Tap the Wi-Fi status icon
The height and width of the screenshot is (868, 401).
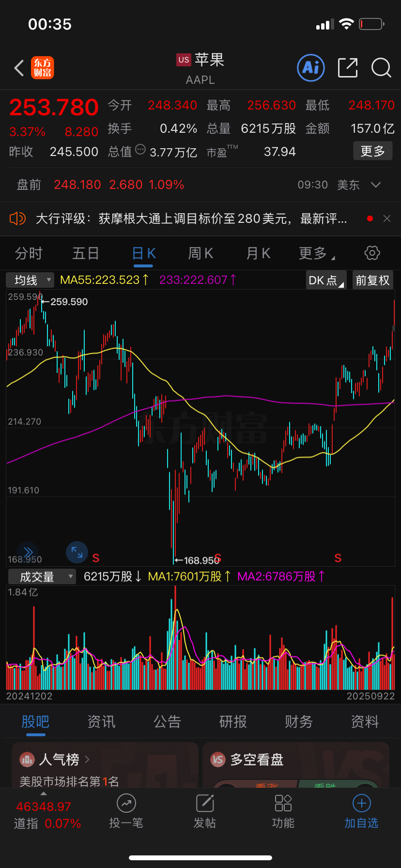click(x=346, y=24)
